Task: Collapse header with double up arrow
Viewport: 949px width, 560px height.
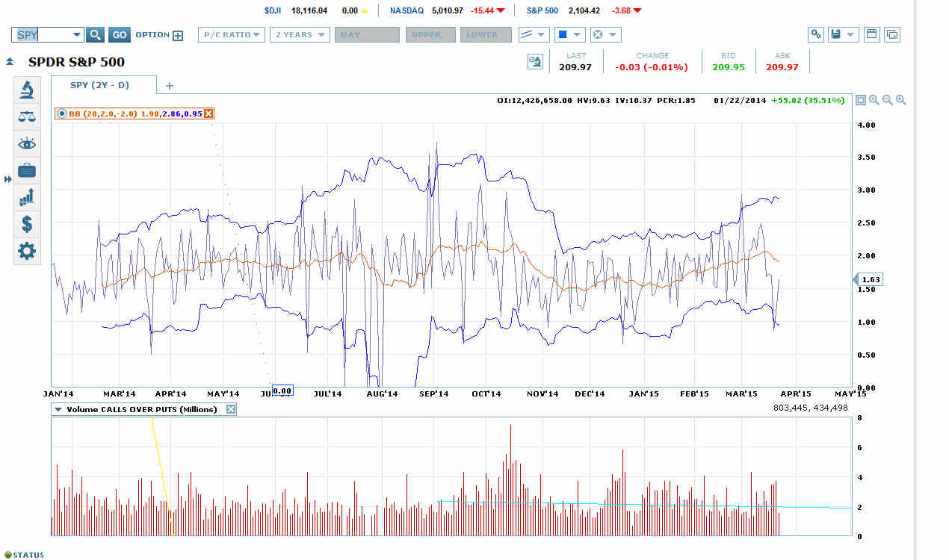Action: tap(10, 62)
